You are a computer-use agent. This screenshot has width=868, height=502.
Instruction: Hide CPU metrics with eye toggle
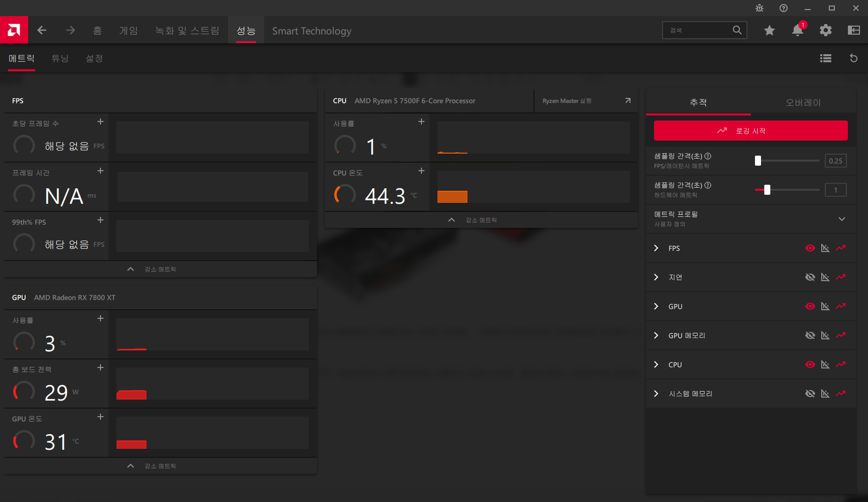pos(810,364)
